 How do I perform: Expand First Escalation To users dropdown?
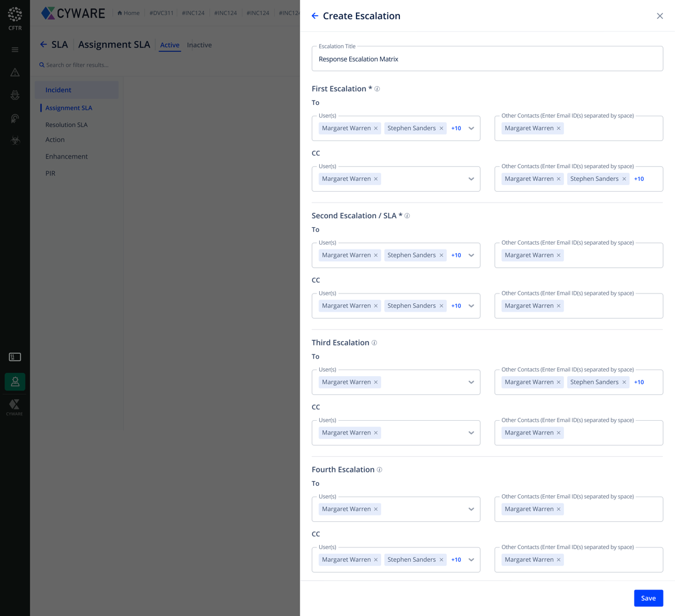[x=471, y=128]
